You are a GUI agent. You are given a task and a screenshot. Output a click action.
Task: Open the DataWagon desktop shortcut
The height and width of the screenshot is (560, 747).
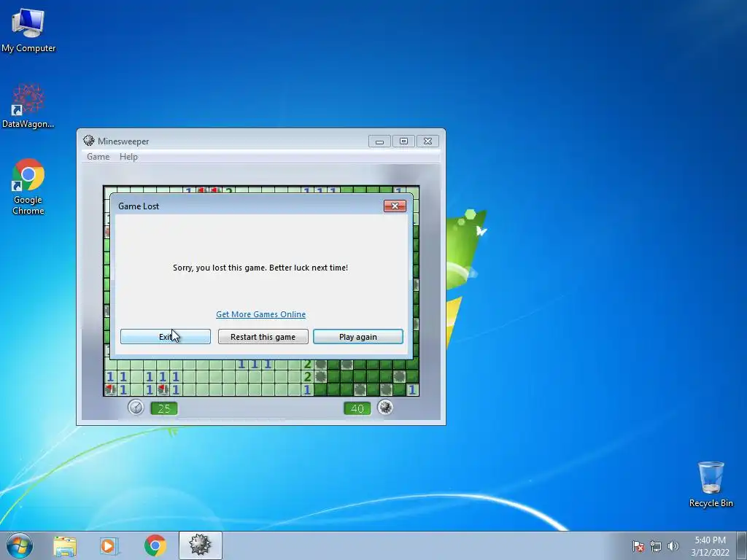coord(28,106)
